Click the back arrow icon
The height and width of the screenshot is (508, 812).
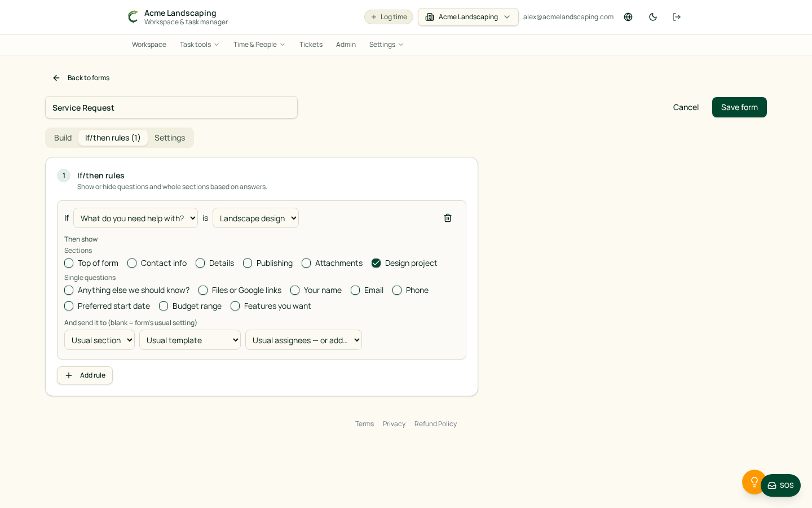(x=56, y=78)
